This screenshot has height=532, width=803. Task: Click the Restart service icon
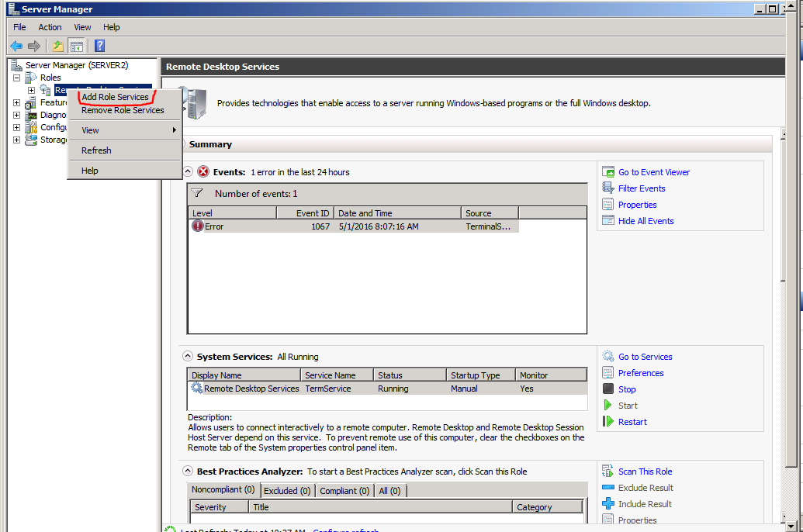pyautogui.click(x=608, y=421)
